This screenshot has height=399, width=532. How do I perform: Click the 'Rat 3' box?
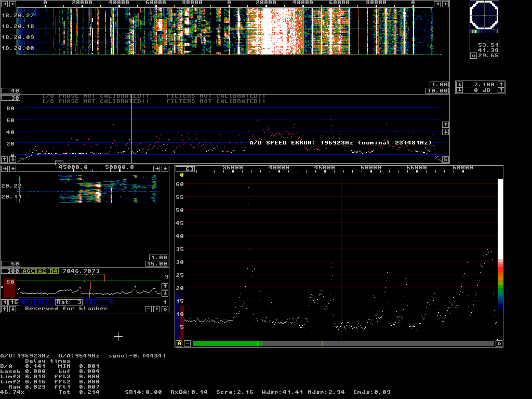pyautogui.click(x=69, y=302)
